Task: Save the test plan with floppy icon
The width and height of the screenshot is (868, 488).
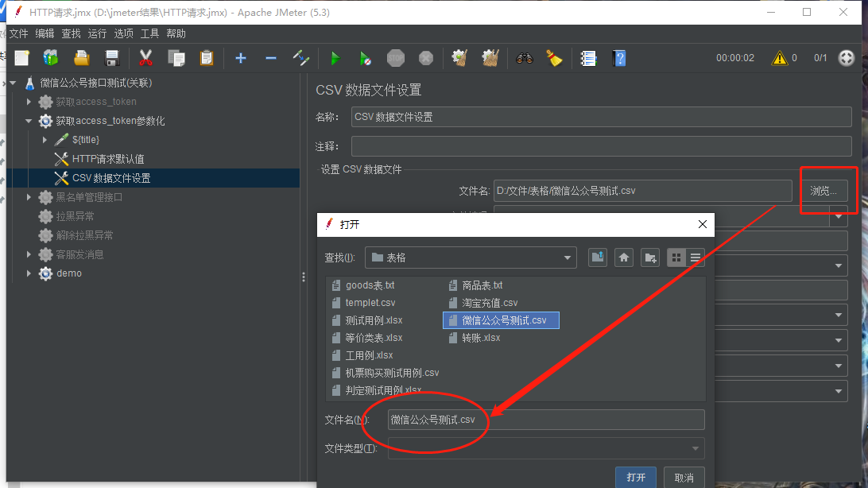Action: point(112,58)
